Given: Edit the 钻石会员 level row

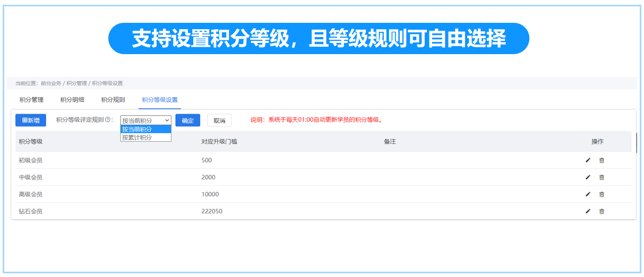Looking at the screenshot, I should [x=588, y=211].
